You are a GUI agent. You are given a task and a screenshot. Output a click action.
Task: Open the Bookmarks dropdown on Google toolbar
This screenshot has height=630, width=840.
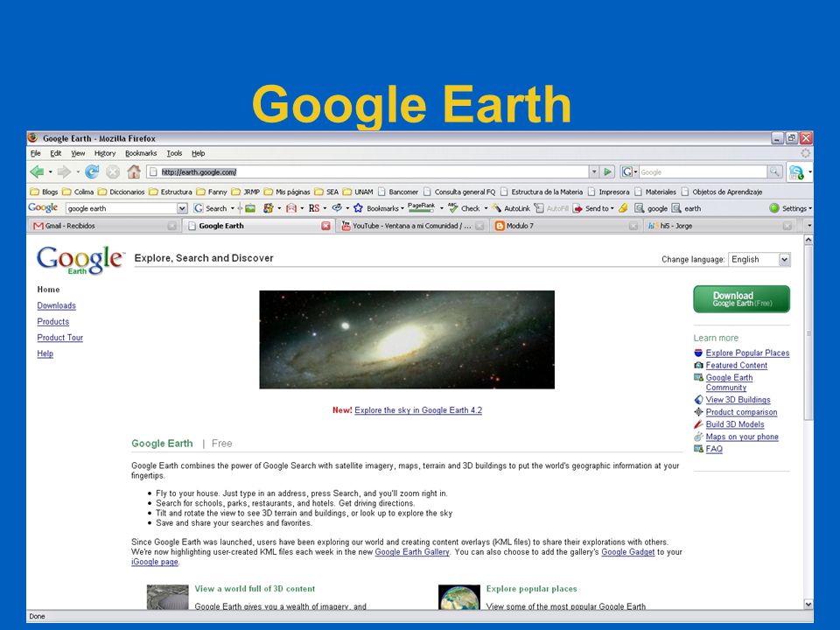click(x=402, y=208)
